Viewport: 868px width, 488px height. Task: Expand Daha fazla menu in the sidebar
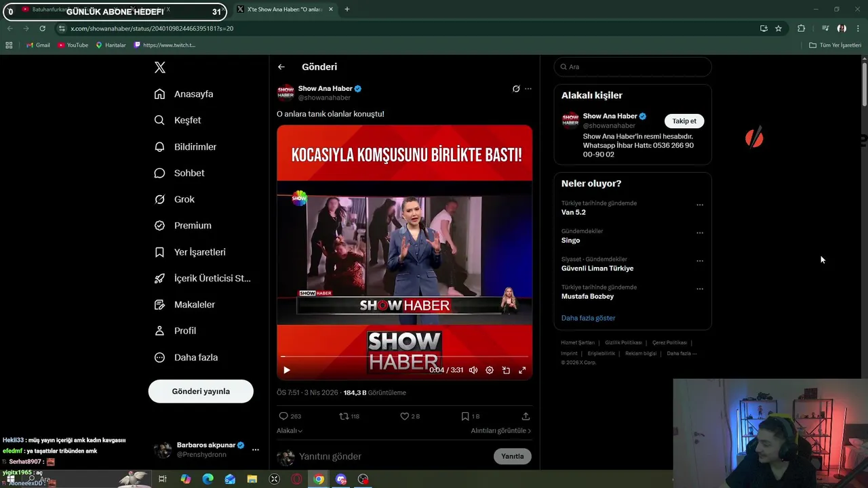[x=186, y=357]
